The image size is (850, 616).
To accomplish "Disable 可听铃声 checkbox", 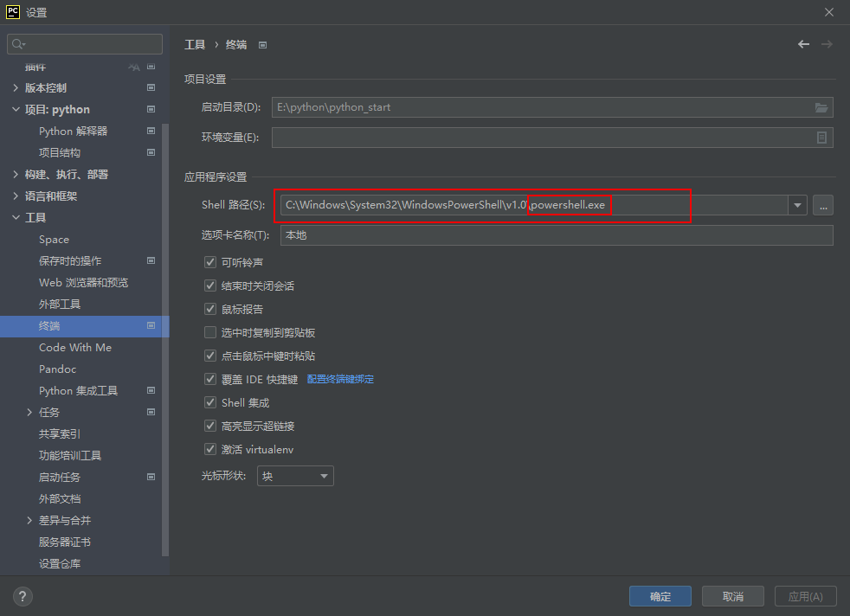I will tap(209, 262).
